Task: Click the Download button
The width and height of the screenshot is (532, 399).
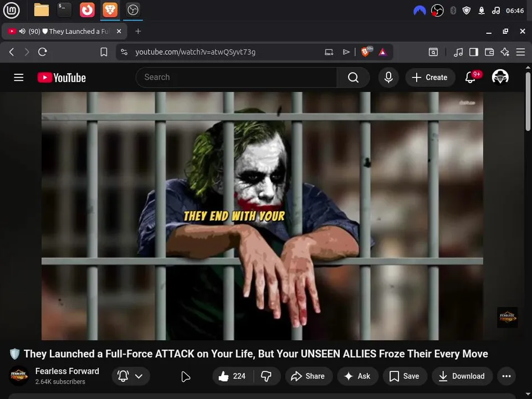Action: point(462,376)
